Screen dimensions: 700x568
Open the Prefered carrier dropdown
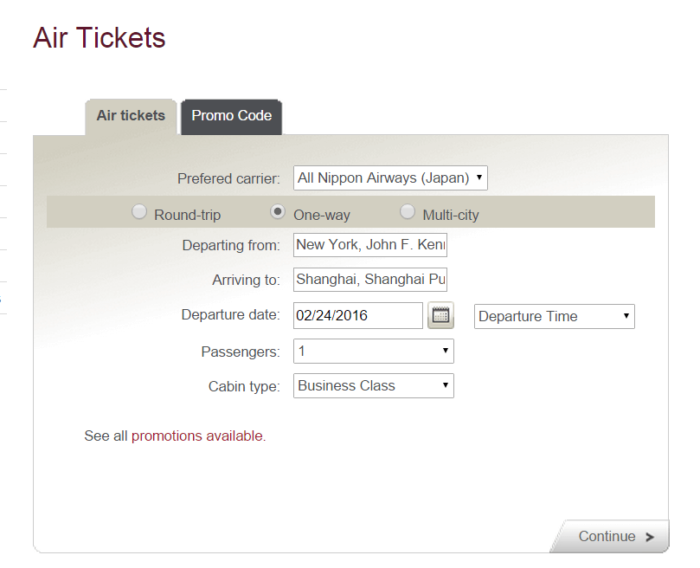tap(390, 178)
